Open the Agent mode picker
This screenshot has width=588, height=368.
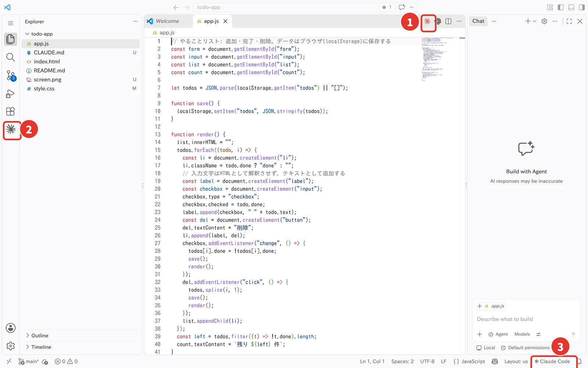tap(498, 335)
